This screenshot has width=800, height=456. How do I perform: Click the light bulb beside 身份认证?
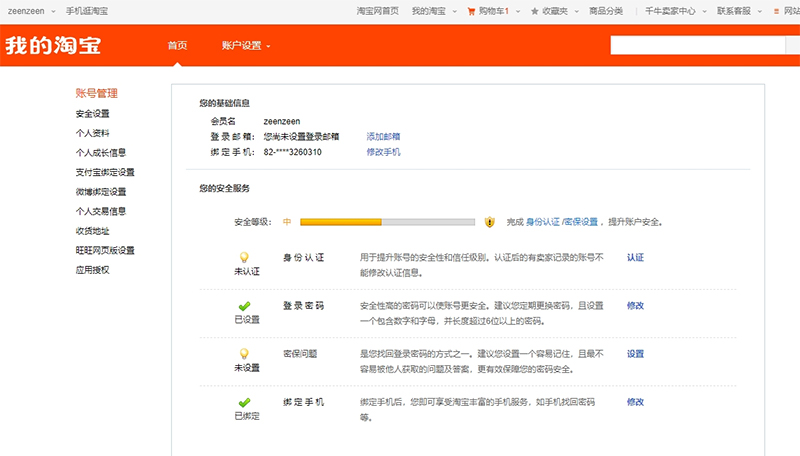point(244,257)
